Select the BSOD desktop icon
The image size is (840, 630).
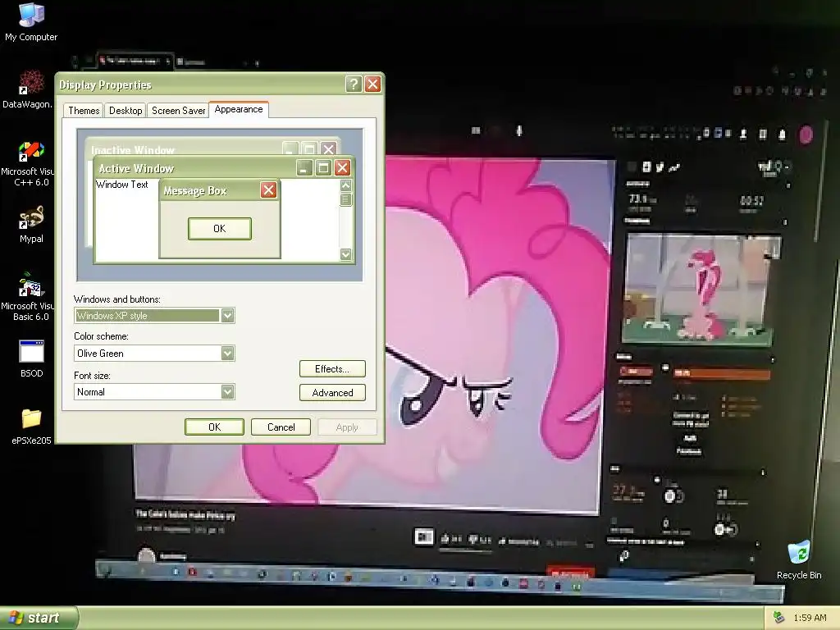tap(31, 359)
